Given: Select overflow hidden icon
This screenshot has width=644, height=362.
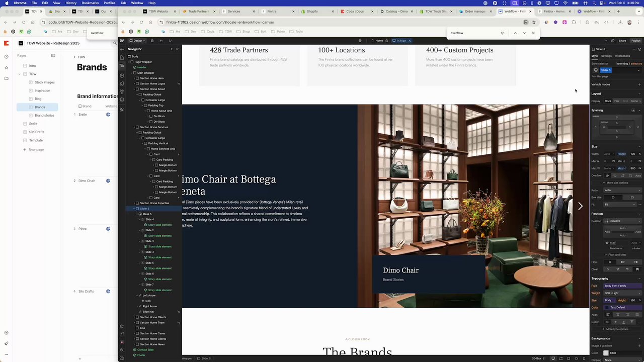Looking at the screenshot, I should tap(615, 175).
